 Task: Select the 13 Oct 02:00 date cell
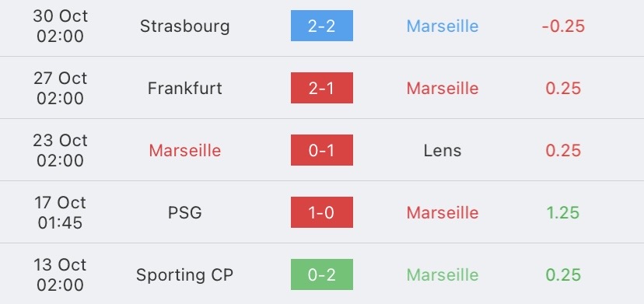[61, 274]
